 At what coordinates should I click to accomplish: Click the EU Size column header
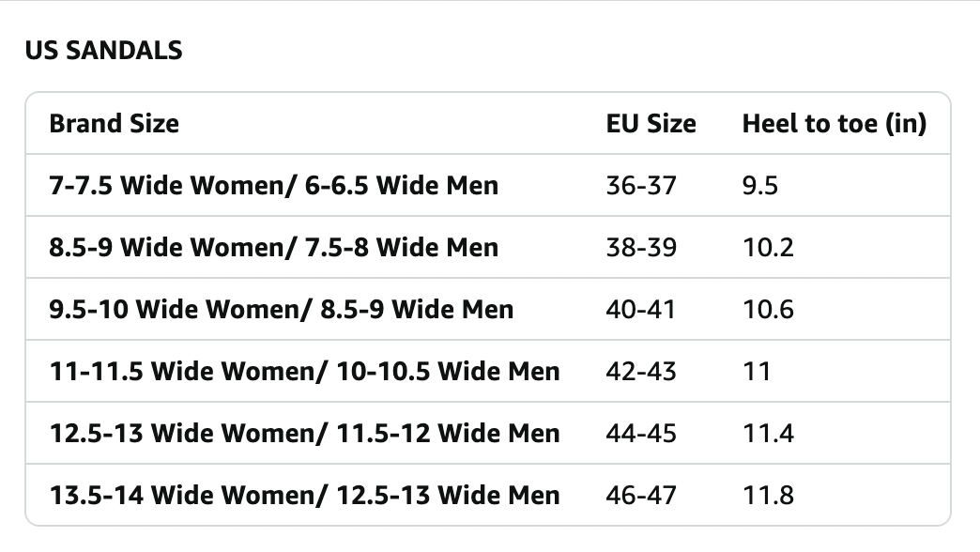pos(651,123)
